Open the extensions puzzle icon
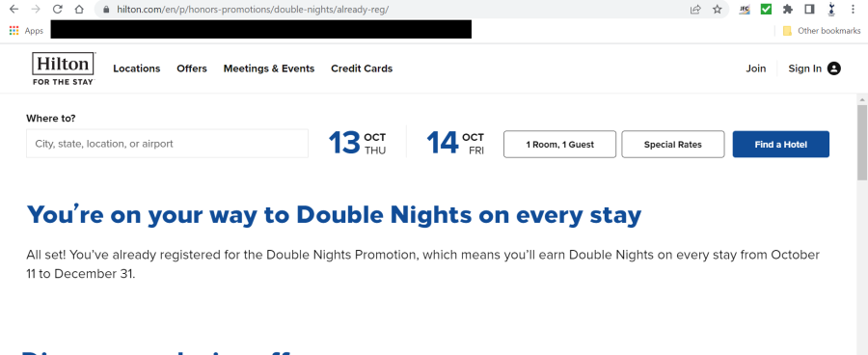 pos(787,9)
